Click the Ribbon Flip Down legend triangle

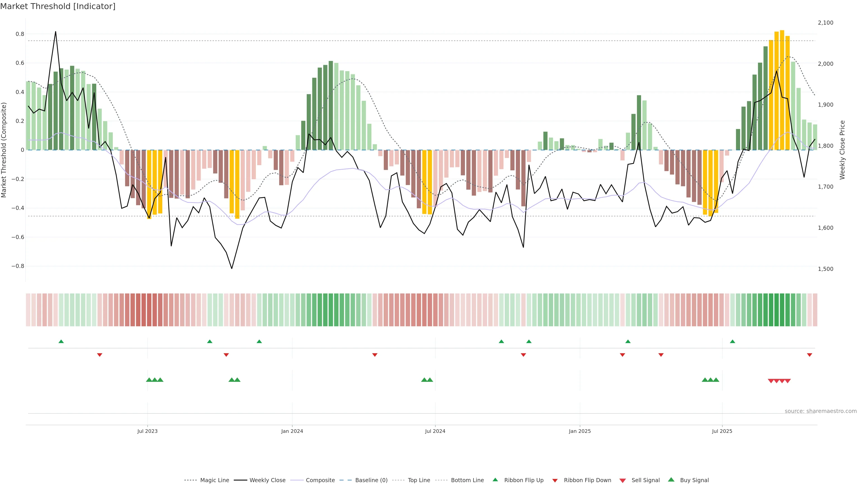[x=555, y=481]
